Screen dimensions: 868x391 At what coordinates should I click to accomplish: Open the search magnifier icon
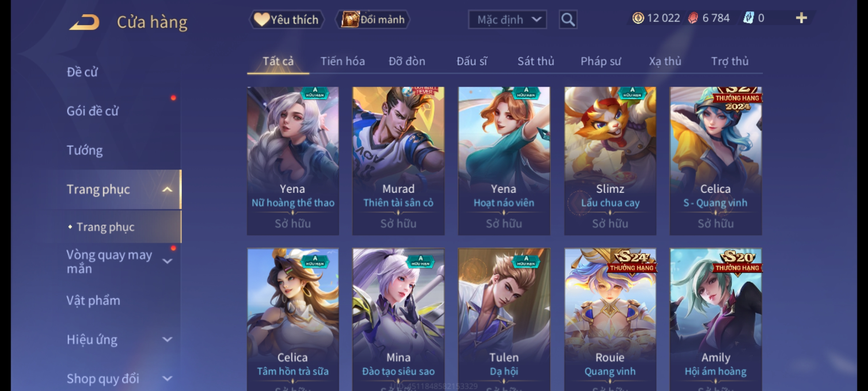pyautogui.click(x=568, y=20)
